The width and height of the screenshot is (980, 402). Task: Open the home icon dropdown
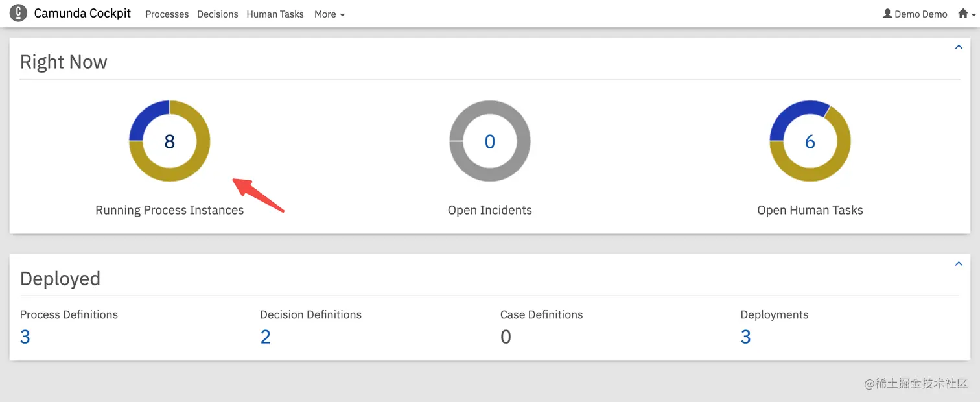pyautogui.click(x=962, y=14)
